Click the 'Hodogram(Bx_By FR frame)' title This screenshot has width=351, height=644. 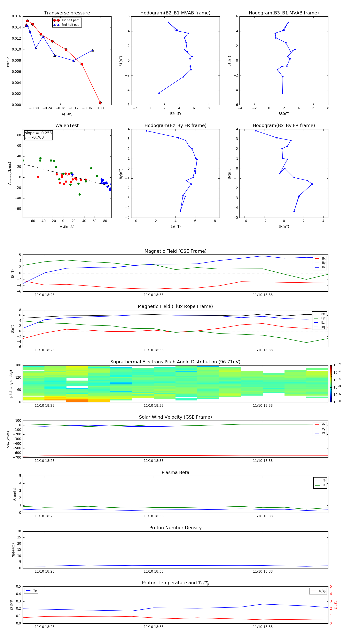pos(284,125)
